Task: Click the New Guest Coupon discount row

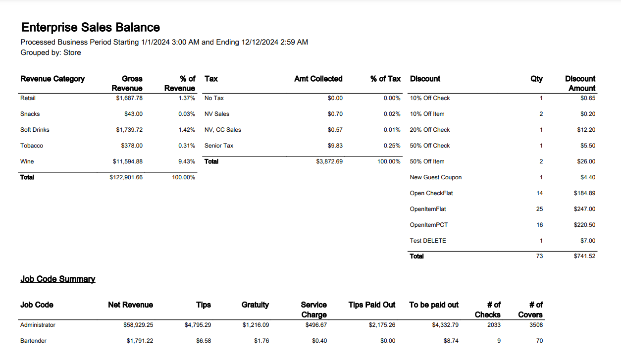Action: (436, 177)
